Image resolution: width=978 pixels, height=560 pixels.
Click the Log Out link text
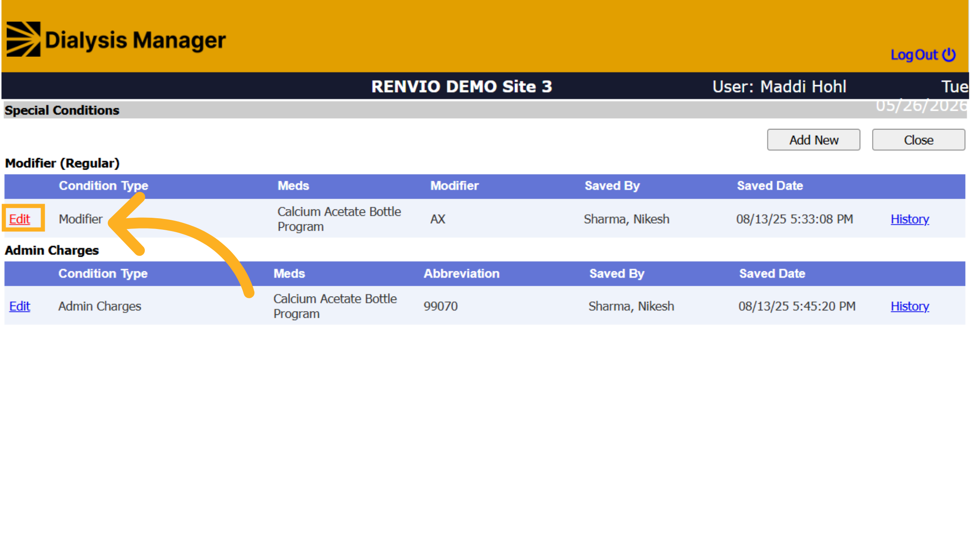(914, 55)
